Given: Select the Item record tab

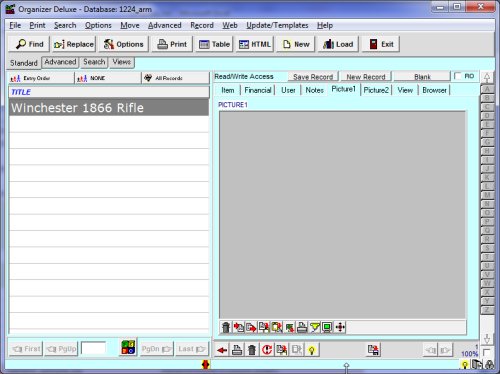Looking at the screenshot, I should (x=228, y=90).
